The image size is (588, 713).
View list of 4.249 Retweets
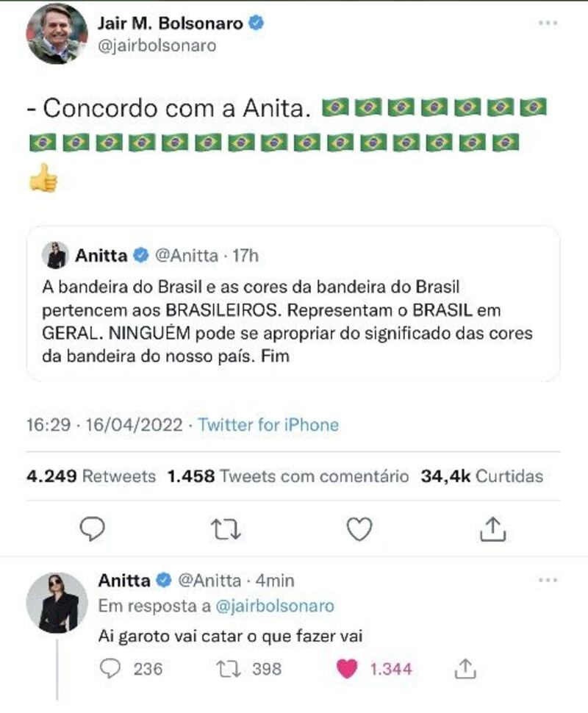pos(91,476)
